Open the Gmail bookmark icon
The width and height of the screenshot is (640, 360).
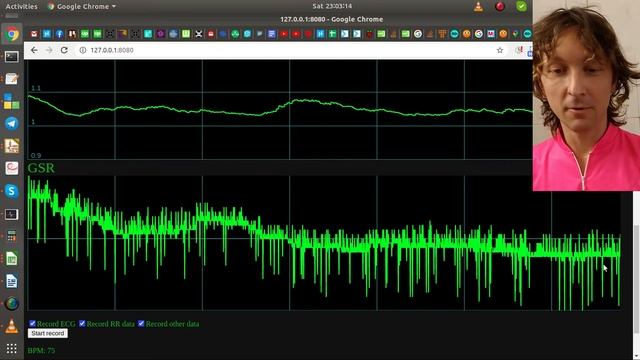click(34, 34)
